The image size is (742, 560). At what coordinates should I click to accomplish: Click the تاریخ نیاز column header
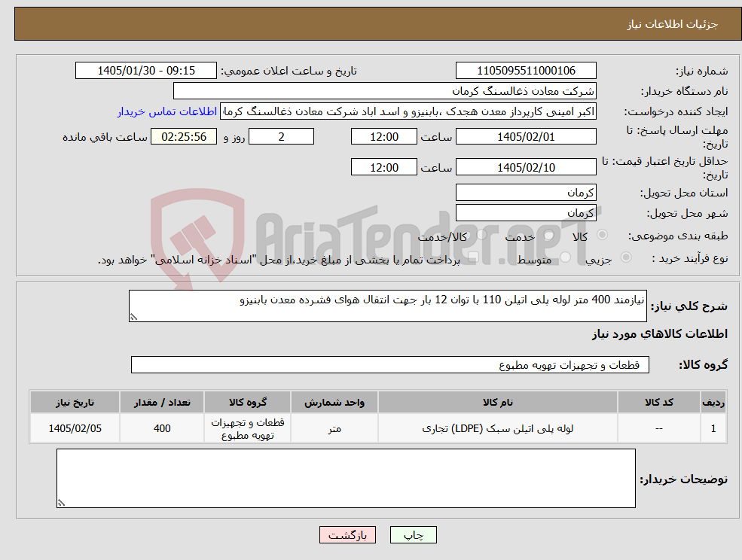pos(75,402)
